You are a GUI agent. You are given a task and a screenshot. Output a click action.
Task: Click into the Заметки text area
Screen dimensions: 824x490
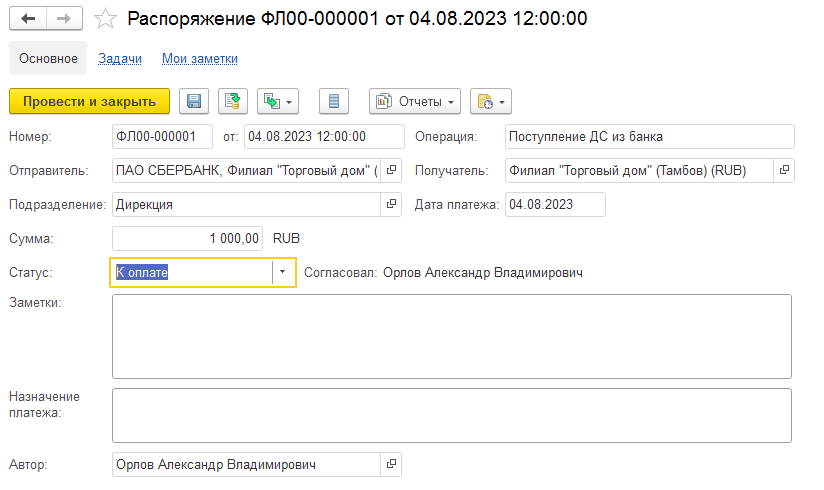451,336
